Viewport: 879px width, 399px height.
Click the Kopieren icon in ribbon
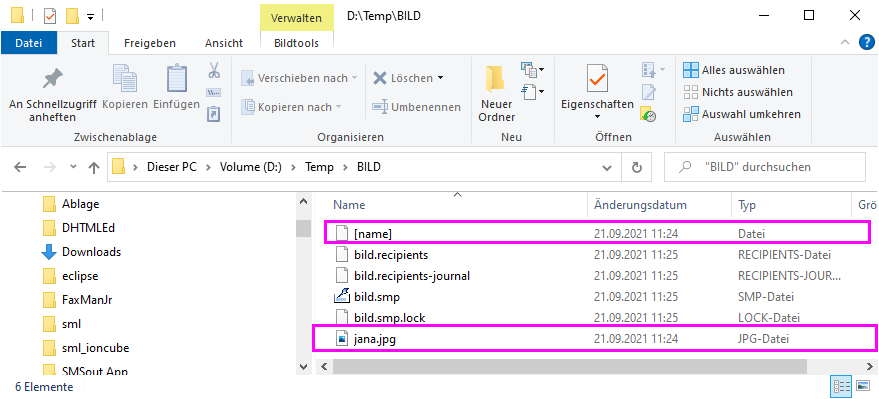coord(124,78)
